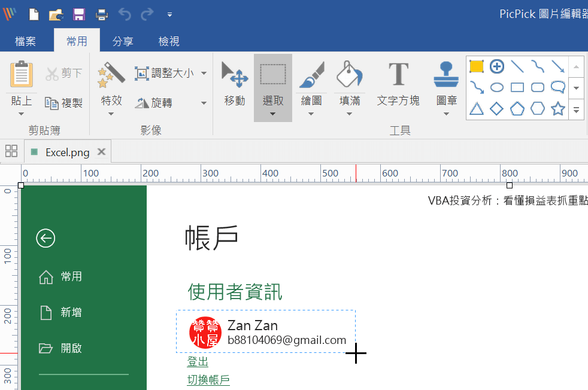Select the 文字方塊 text box tool
The height and width of the screenshot is (390, 588).
pos(398,84)
